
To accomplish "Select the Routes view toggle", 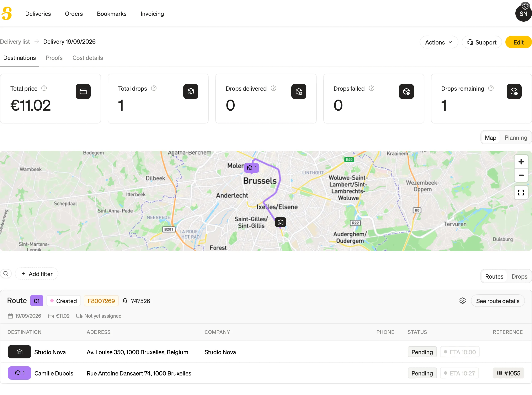I will pyautogui.click(x=494, y=276).
